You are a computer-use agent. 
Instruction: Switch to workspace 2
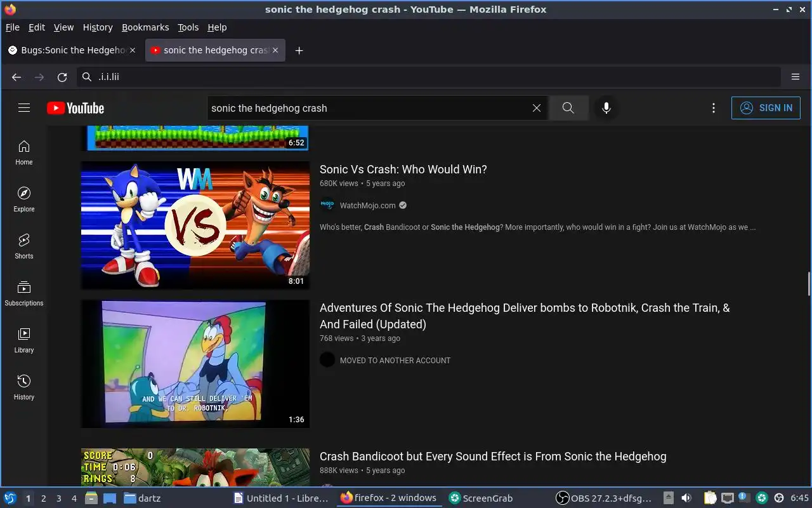click(44, 498)
